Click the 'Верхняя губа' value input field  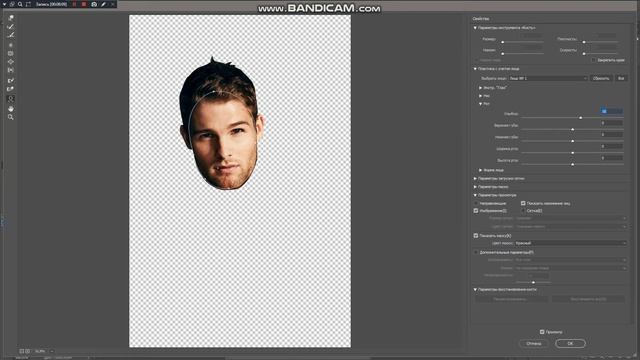pos(611,123)
